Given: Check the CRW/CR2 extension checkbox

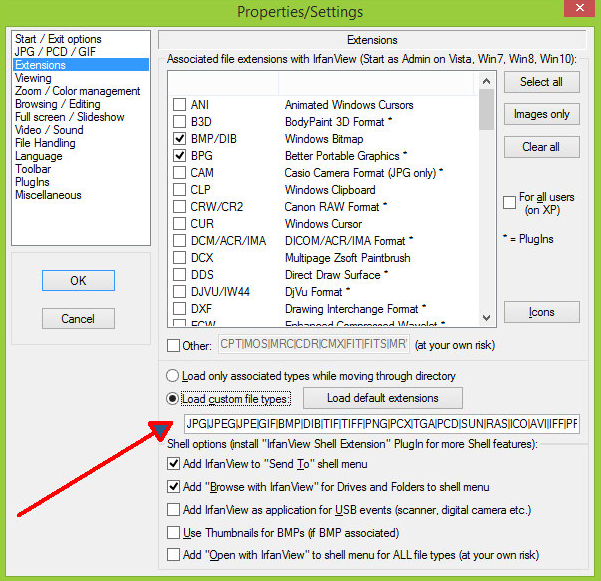Looking at the screenshot, I should click(x=179, y=207).
